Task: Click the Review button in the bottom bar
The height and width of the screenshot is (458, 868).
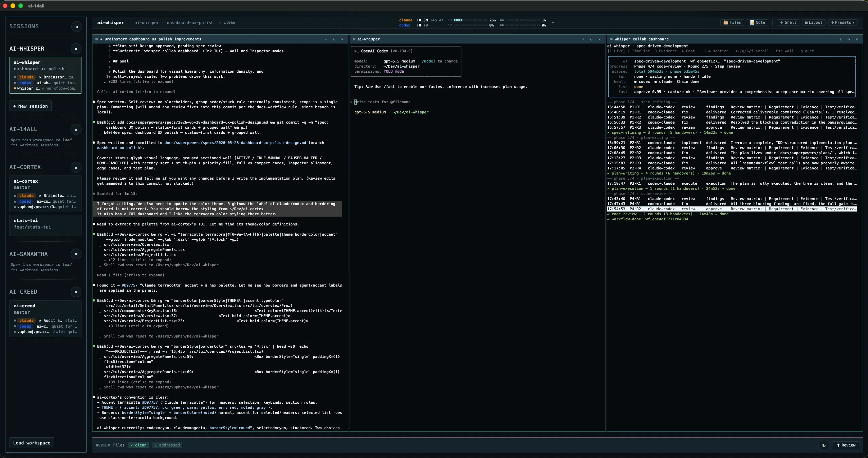Action: (846, 445)
